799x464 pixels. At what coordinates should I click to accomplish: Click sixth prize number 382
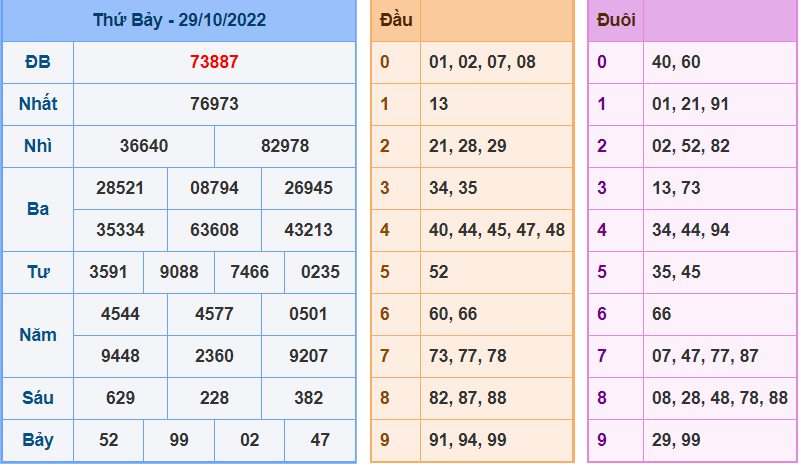[x=308, y=398]
